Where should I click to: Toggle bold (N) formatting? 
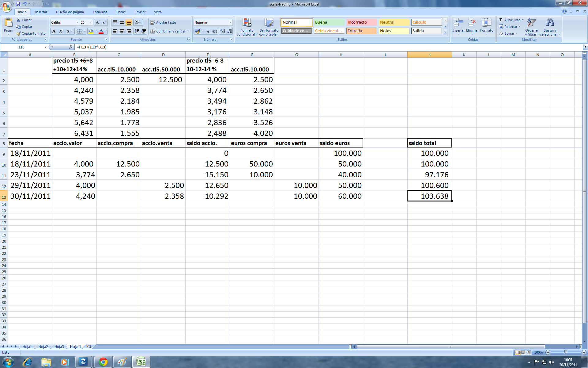pos(54,31)
